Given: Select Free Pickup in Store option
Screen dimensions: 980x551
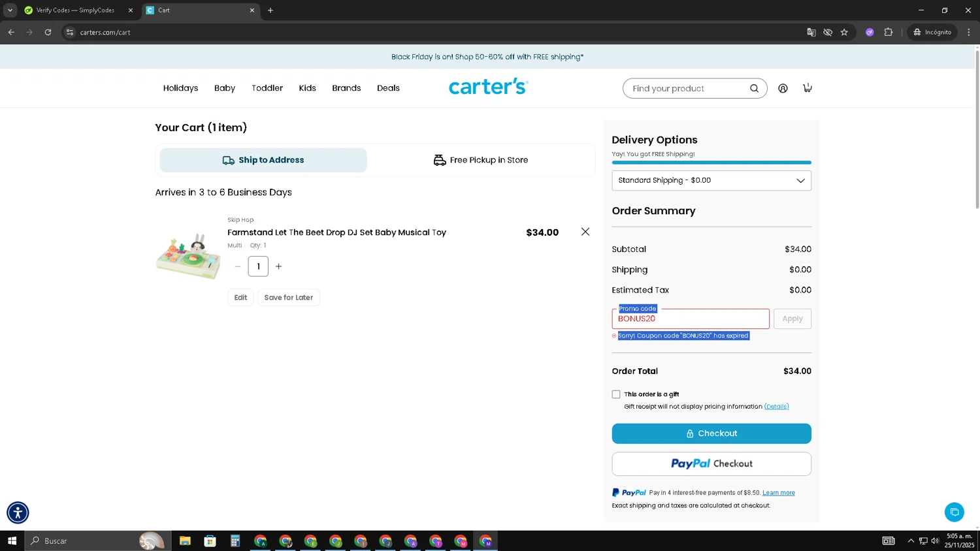Looking at the screenshot, I should coord(481,160).
